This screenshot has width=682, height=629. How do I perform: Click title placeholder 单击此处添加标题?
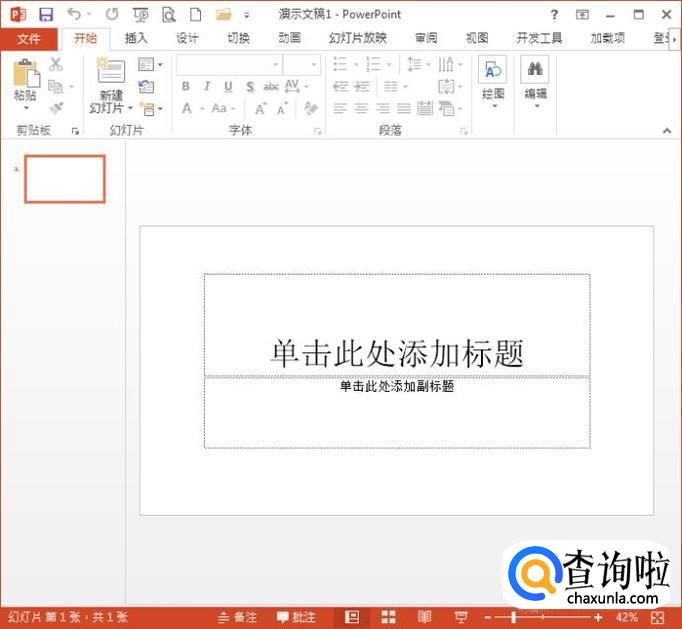coord(397,352)
